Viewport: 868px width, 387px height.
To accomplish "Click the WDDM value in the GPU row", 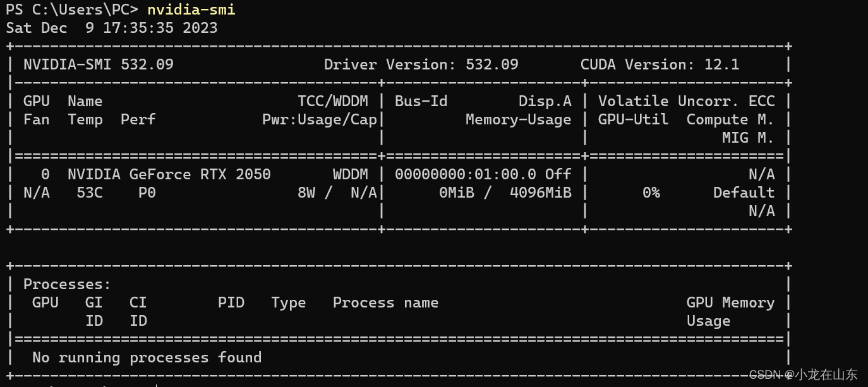I will [x=351, y=174].
